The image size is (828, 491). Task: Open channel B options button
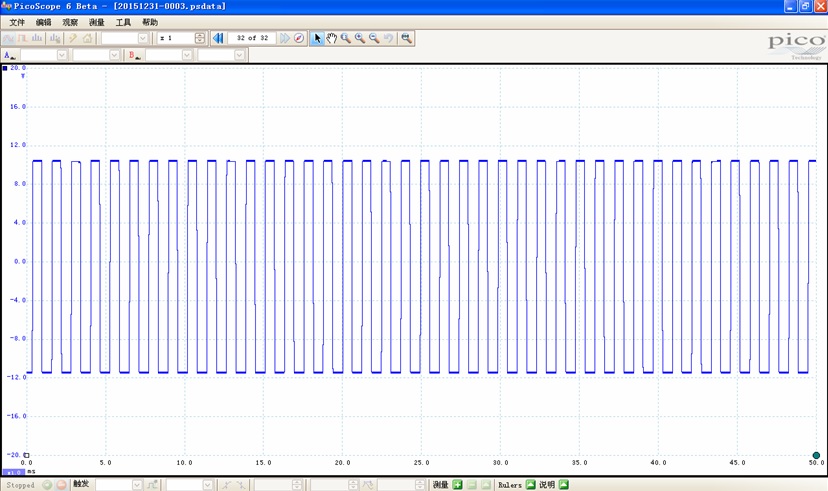coord(133,55)
